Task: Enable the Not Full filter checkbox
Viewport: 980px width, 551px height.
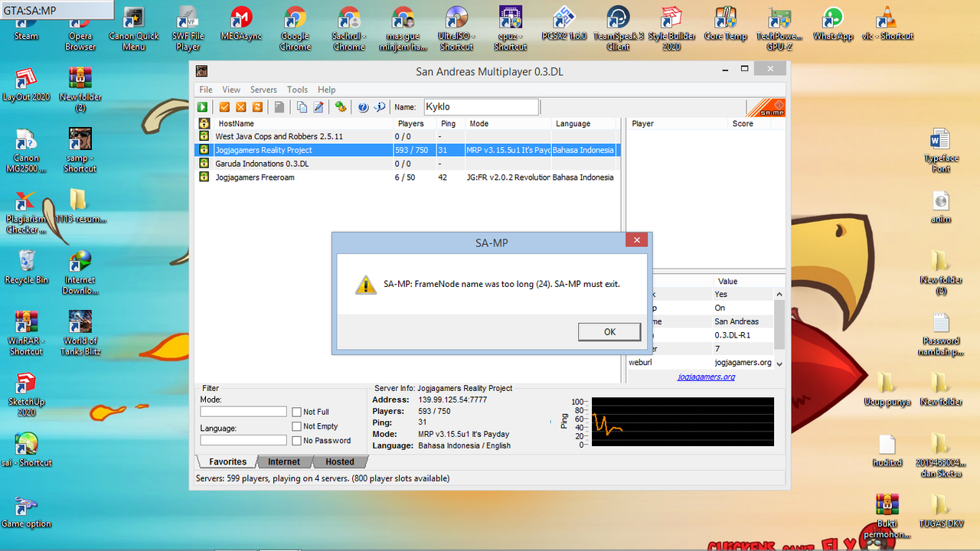Action: tap(297, 412)
